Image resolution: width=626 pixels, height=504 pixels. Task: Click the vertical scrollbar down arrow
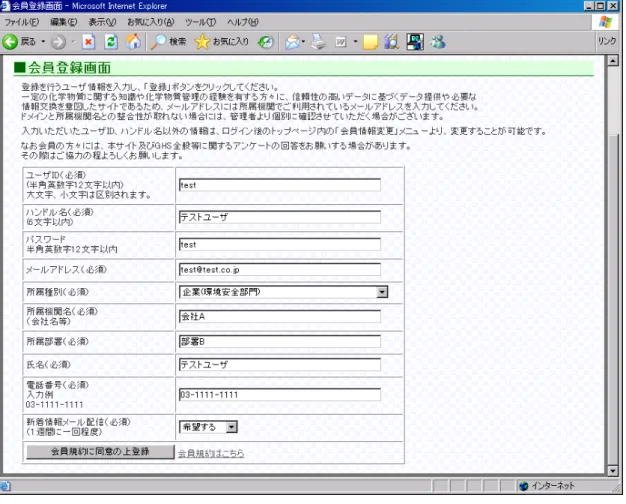point(613,470)
